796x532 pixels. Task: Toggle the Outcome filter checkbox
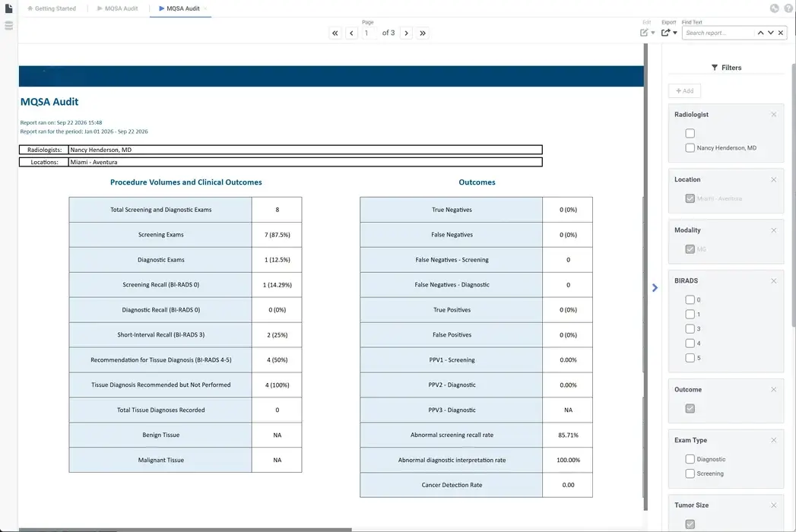(x=690, y=409)
